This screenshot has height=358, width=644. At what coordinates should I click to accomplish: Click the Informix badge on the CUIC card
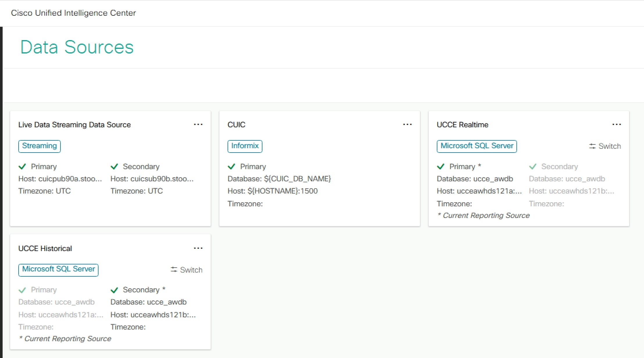244,146
